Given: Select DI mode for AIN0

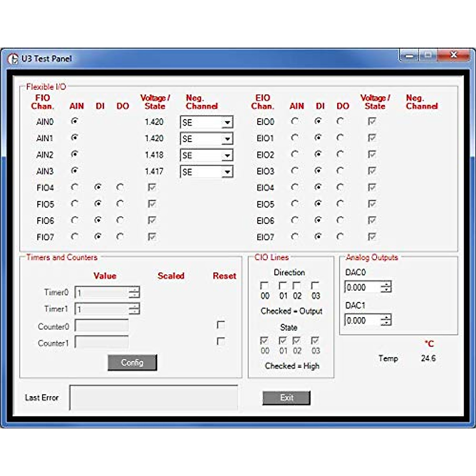Looking at the screenshot, I should [97, 121].
